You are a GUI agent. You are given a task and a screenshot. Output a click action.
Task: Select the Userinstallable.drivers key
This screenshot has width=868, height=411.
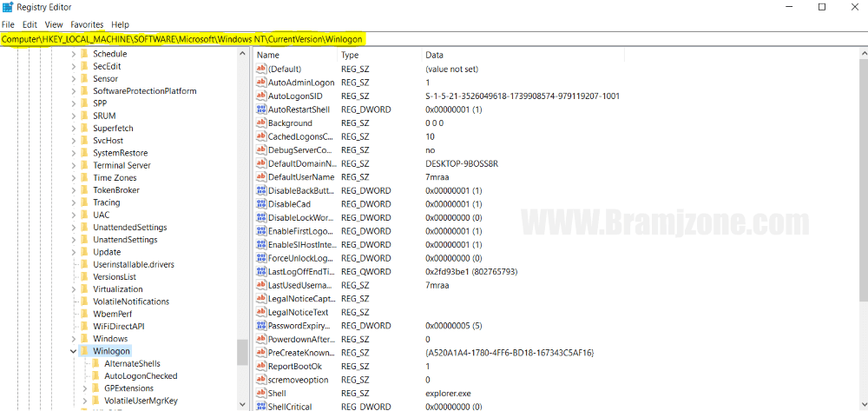tap(134, 264)
